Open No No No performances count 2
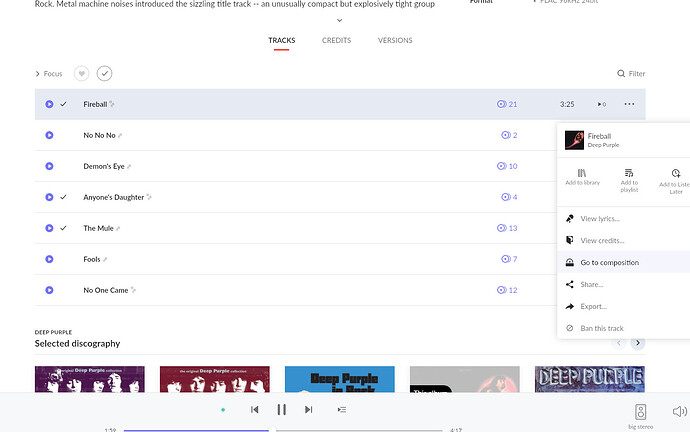 pos(509,135)
